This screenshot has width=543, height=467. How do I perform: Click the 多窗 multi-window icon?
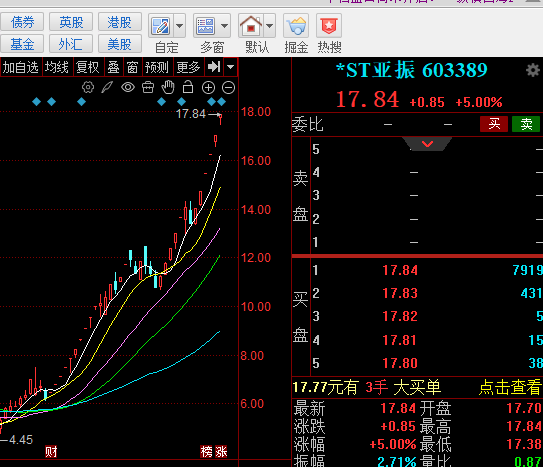click(205, 26)
